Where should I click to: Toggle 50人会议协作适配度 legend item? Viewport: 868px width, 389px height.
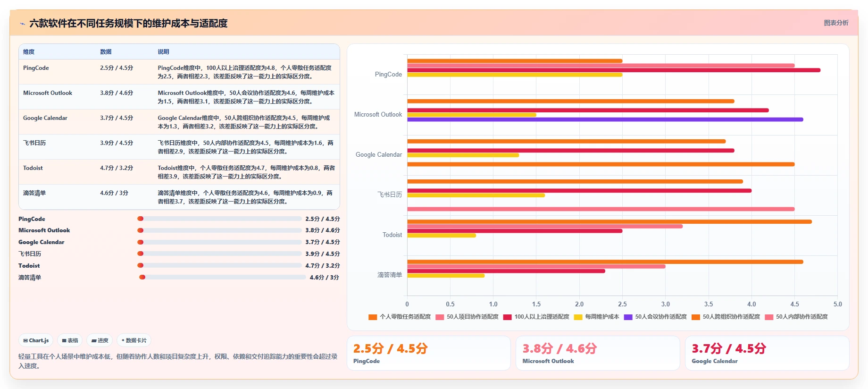point(655,317)
